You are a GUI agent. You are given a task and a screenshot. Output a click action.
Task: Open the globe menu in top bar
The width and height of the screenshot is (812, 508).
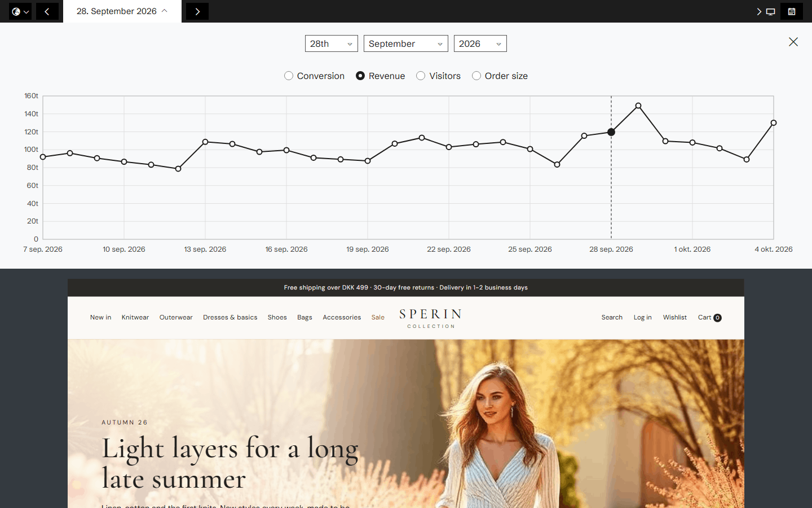(20, 11)
